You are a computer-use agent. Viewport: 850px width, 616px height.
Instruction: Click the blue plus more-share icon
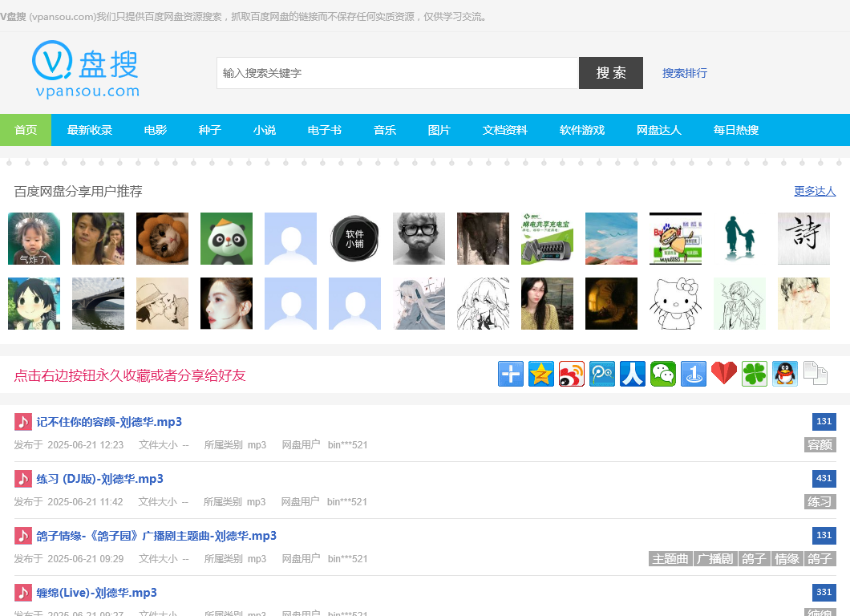[x=511, y=374]
